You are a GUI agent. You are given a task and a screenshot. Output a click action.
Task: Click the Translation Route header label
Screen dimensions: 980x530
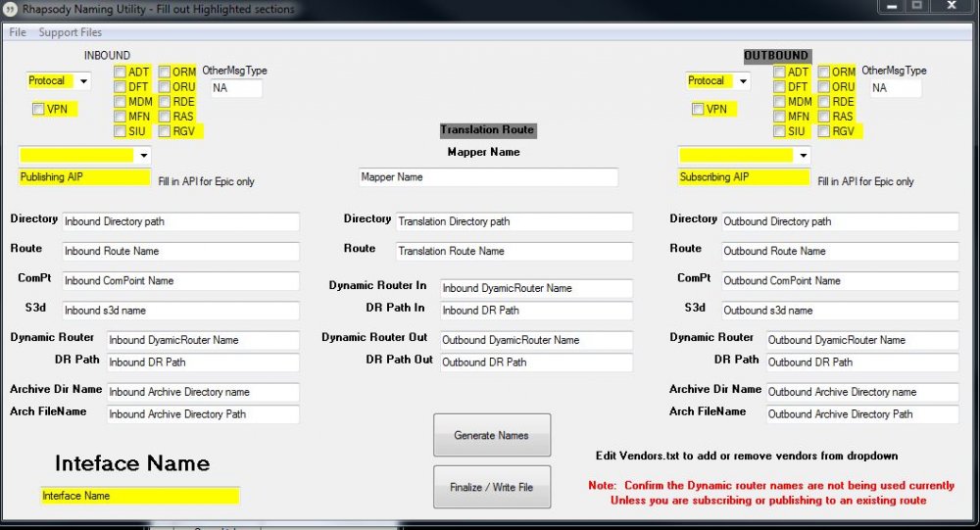tap(487, 130)
